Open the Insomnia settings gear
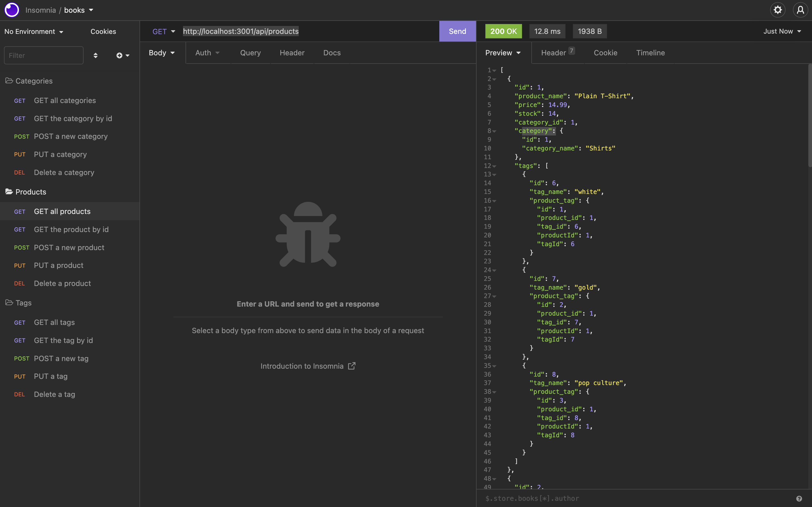 click(777, 10)
